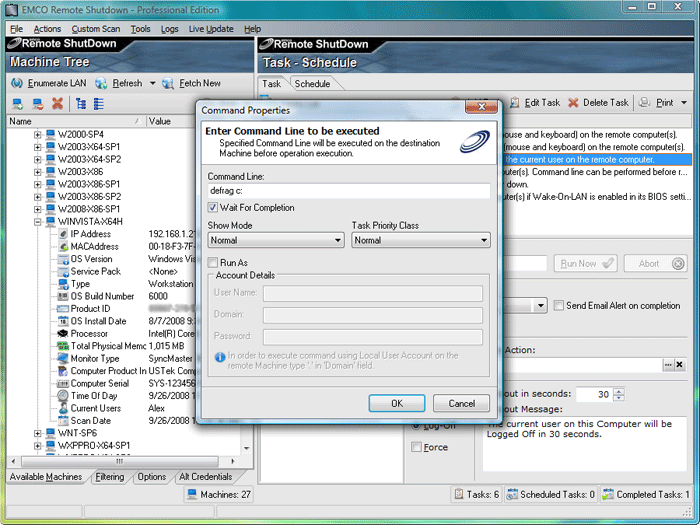The width and height of the screenshot is (700, 525).
Task: Click Cancel in Command Properties dialog
Action: pos(462,404)
